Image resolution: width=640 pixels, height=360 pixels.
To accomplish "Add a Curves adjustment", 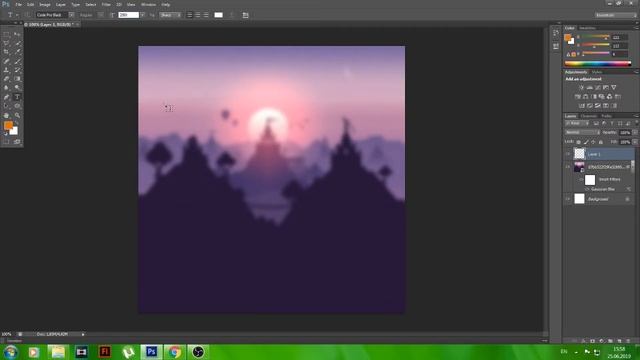I will pos(598,88).
